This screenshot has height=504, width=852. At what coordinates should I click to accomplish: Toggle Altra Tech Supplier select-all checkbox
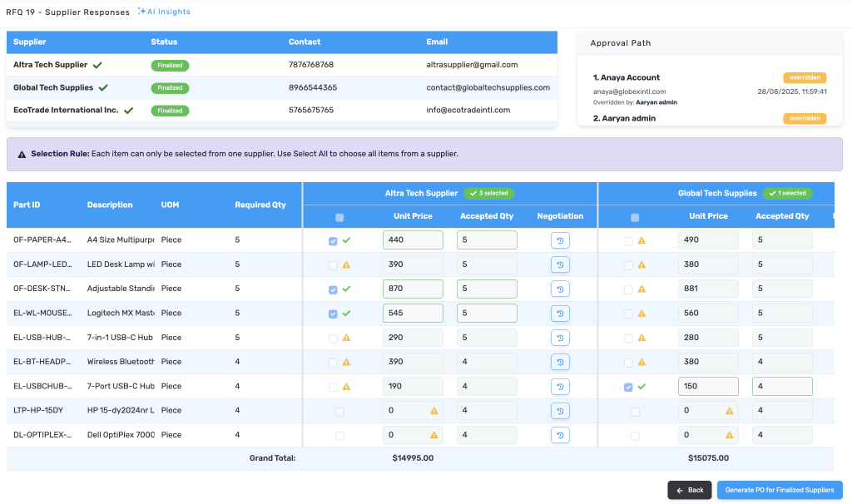tap(339, 217)
